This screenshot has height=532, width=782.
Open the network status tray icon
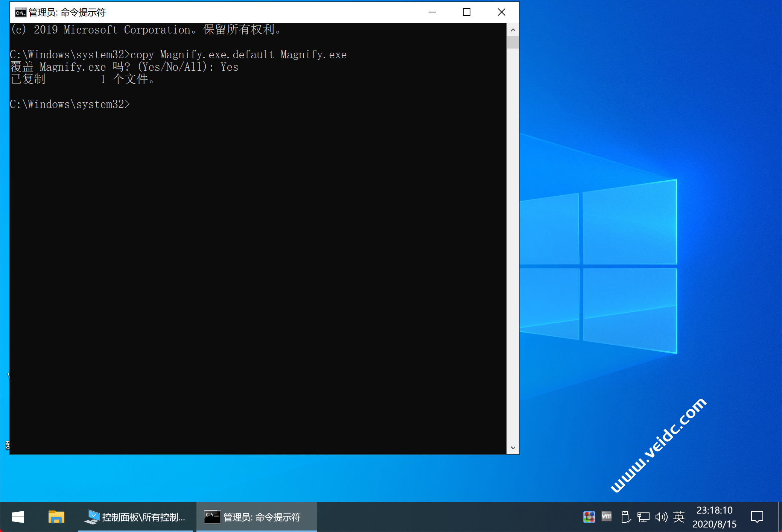643,517
